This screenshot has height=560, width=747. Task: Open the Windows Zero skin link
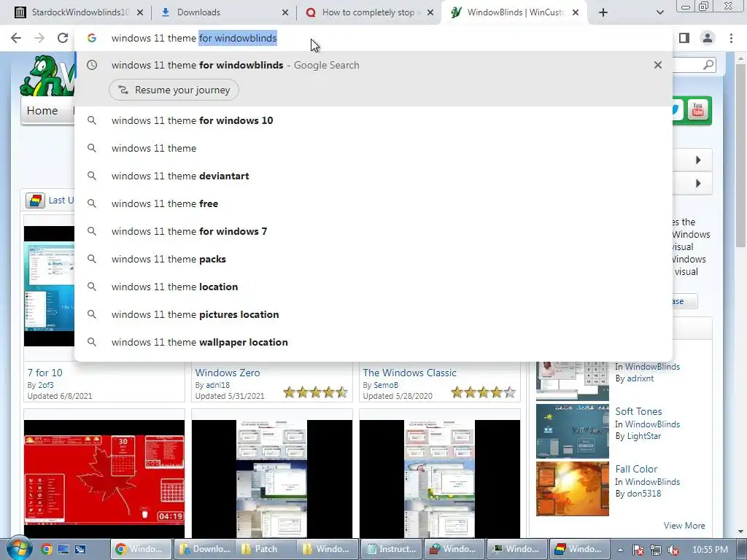(228, 373)
